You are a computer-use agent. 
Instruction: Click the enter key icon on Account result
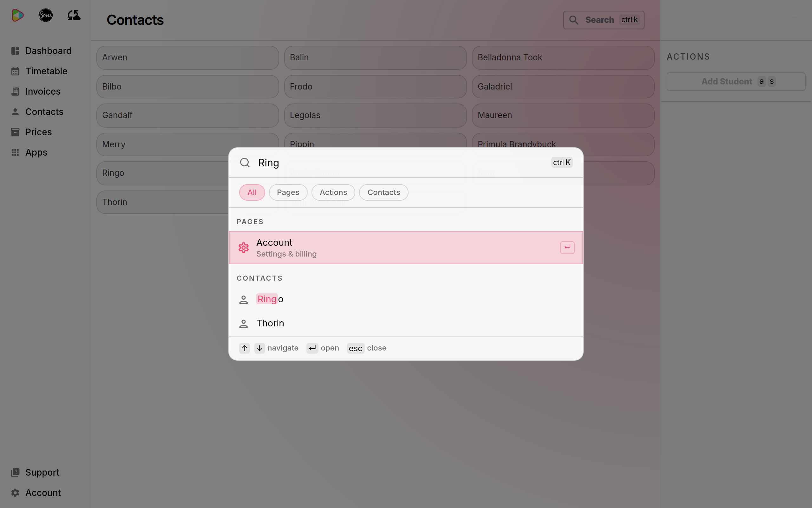(x=567, y=248)
